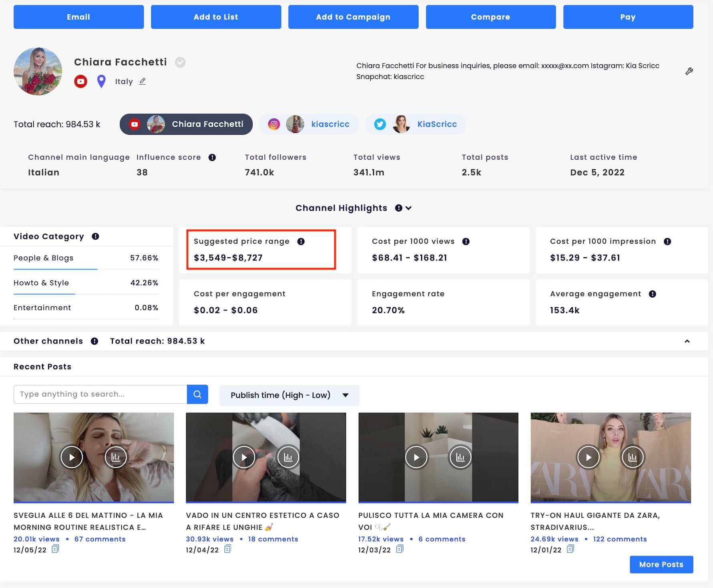Click info icon for Cost per 1000 views
Screen dimensions: 713x588
(466, 241)
